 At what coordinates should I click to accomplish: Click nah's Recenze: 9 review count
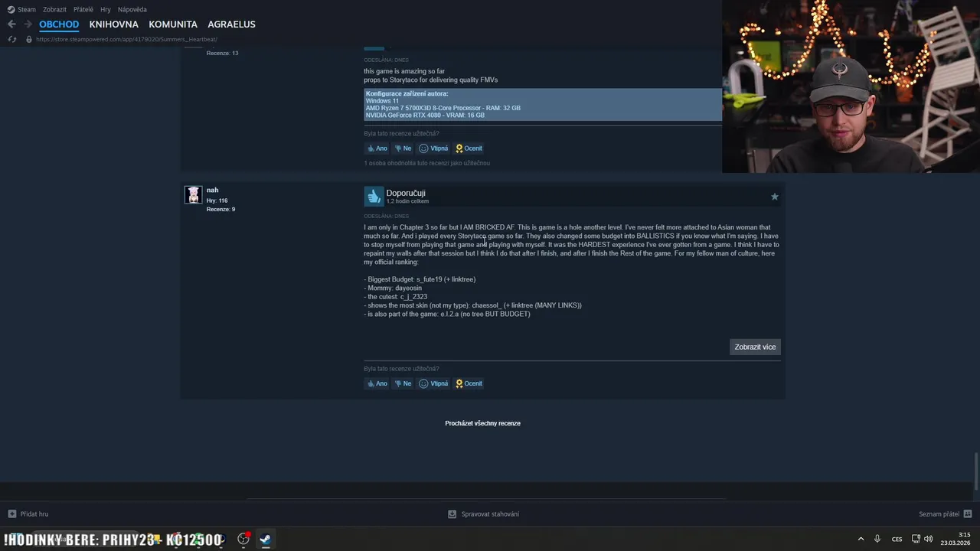(220, 209)
